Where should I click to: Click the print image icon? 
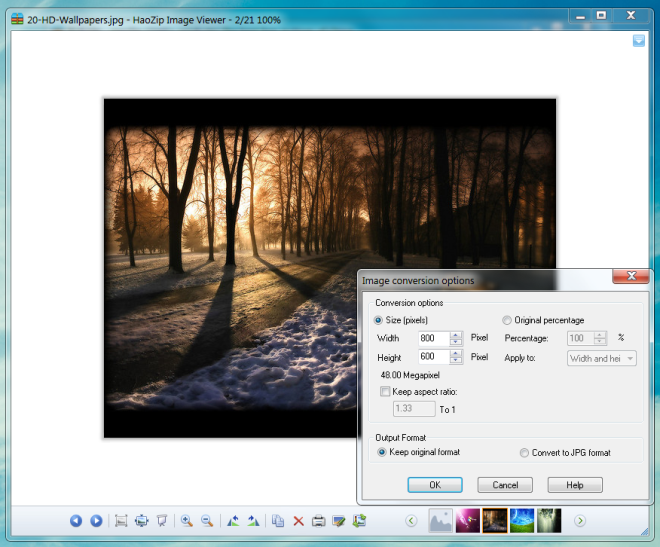point(319,521)
